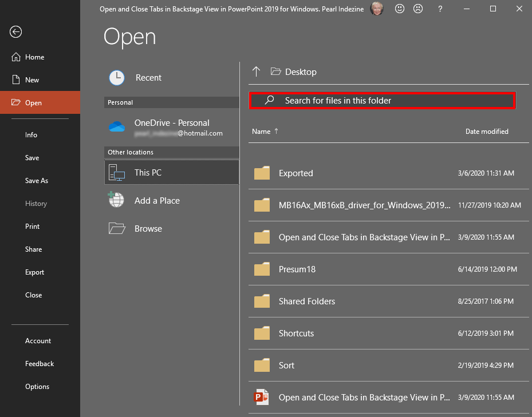Screen dimensions: 532x417
Task: Click Add a Place
Action: [x=157, y=201]
